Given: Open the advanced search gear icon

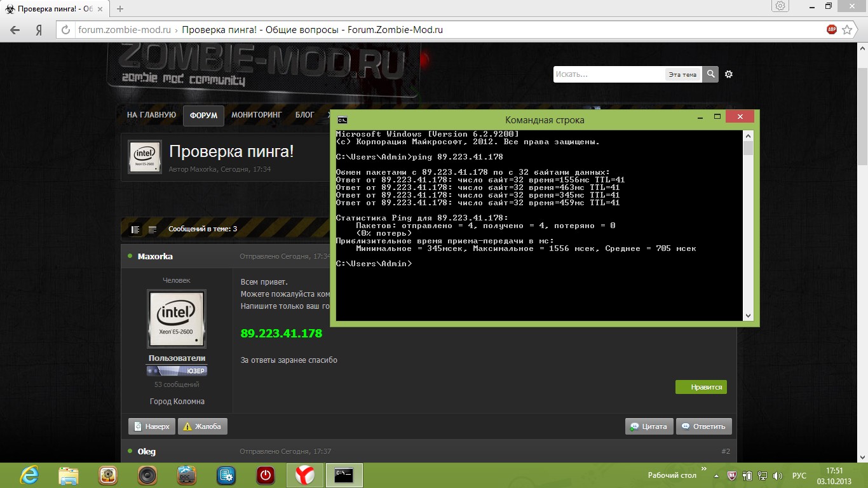Looking at the screenshot, I should 729,74.
